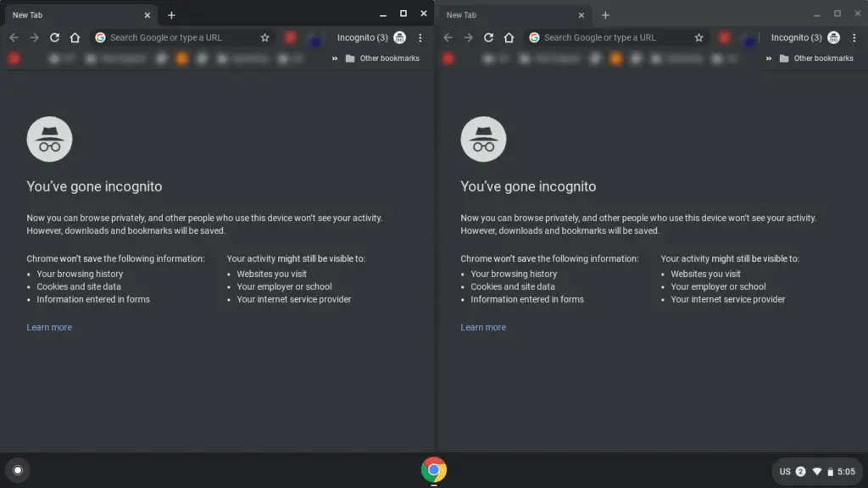Viewport: 868px width, 488px height.
Task: Open the orange bookmark in right bookmarks bar
Action: [615, 58]
